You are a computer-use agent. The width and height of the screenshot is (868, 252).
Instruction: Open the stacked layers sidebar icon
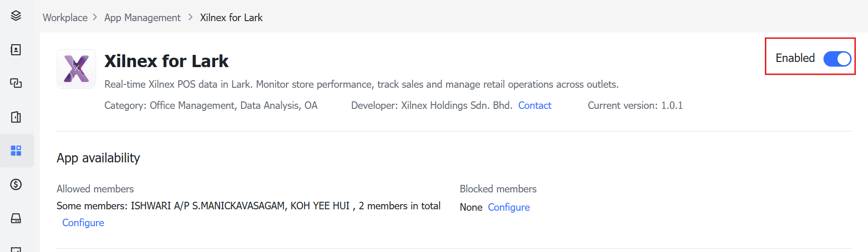pos(16,16)
